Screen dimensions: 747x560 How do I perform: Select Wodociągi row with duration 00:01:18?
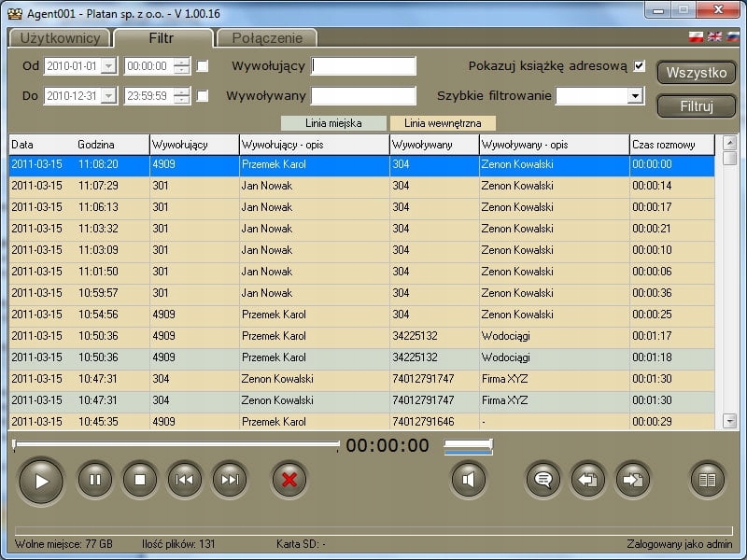361,357
